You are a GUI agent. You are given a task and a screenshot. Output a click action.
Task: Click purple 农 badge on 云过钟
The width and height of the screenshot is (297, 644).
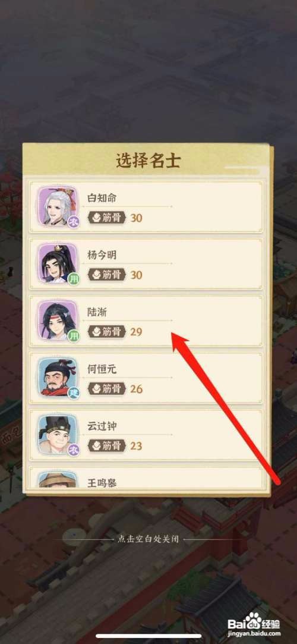coord(73,450)
